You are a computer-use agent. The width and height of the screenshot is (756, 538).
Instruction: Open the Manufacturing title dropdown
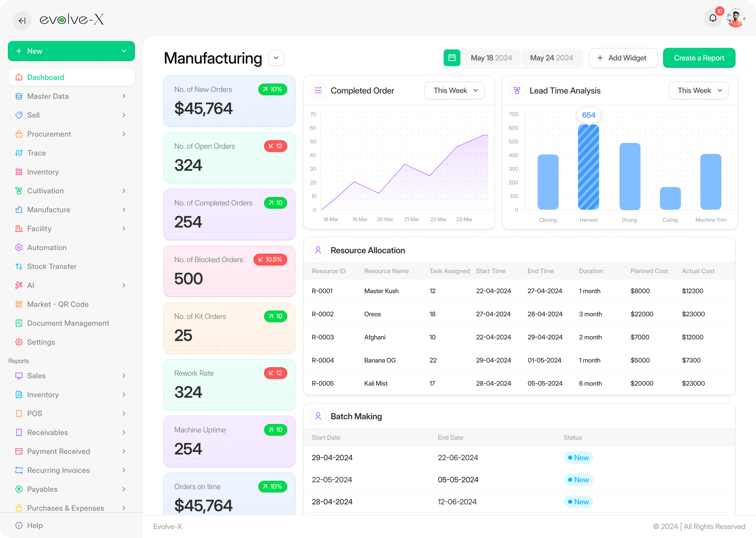click(x=276, y=58)
